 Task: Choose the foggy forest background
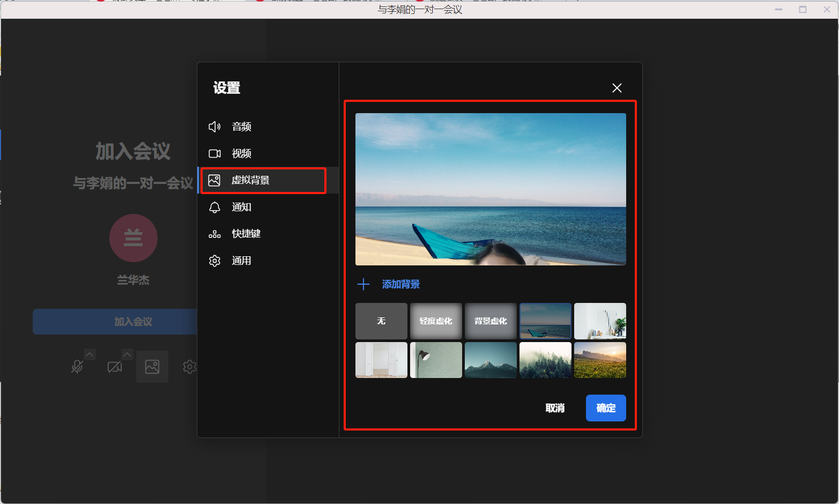[x=545, y=360]
